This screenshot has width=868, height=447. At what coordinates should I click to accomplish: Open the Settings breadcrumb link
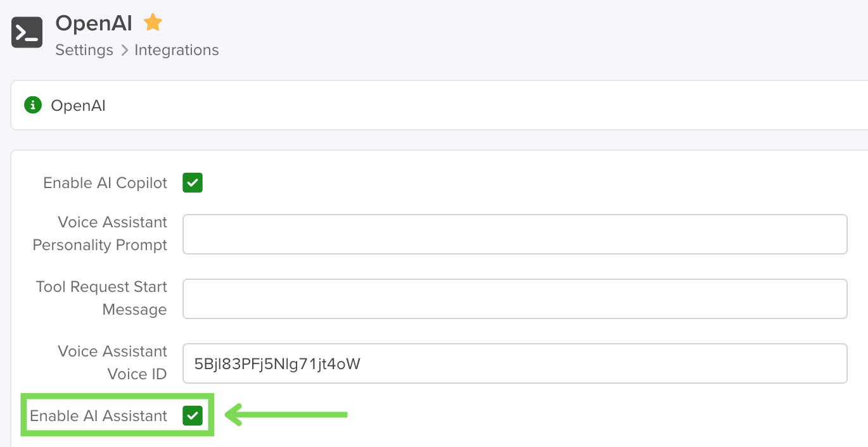pyautogui.click(x=84, y=50)
